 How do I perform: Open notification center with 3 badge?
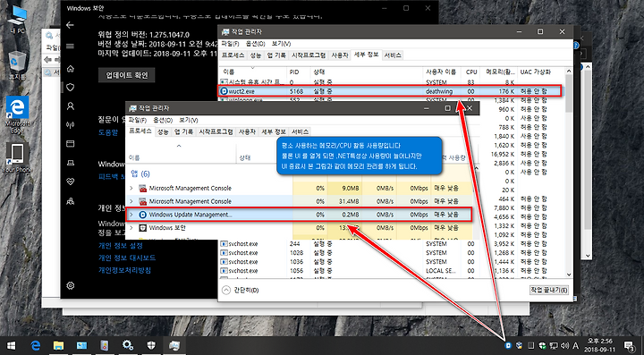point(629,345)
